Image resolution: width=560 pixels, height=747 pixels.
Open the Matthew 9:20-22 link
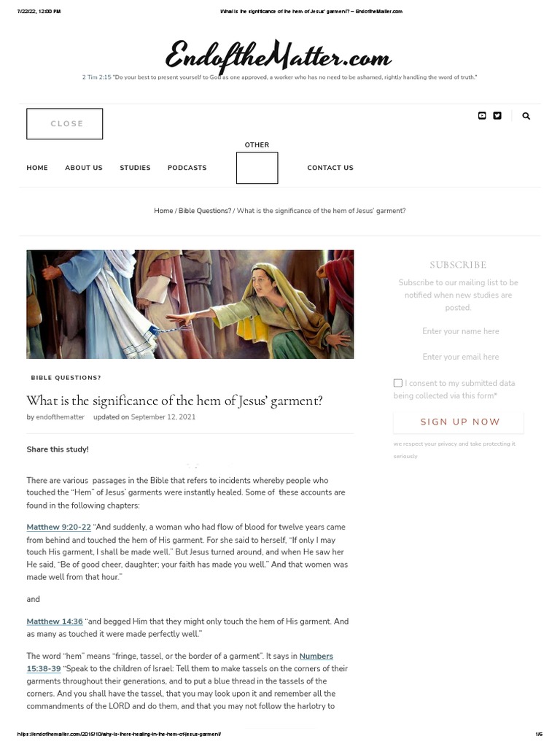58,527
